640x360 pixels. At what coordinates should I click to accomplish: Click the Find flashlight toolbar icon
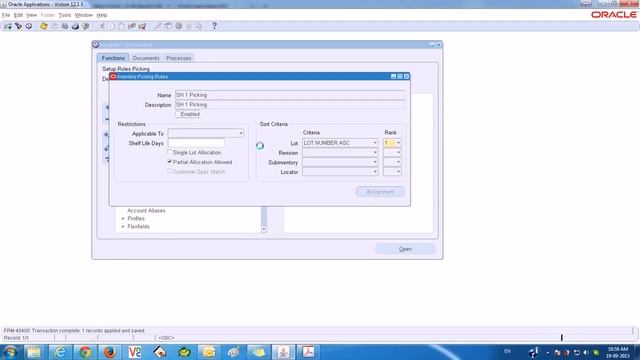(18, 26)
